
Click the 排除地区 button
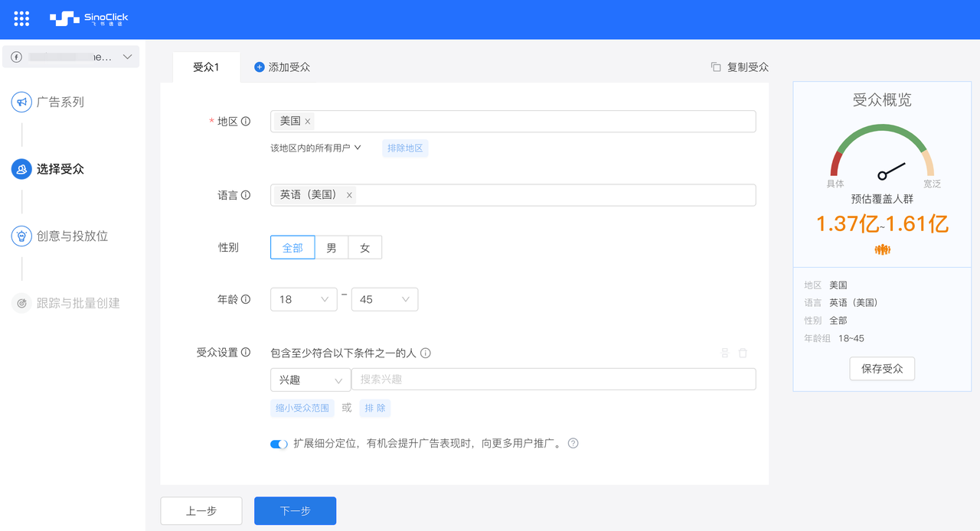pyautogui.click(x=405, y=148)
